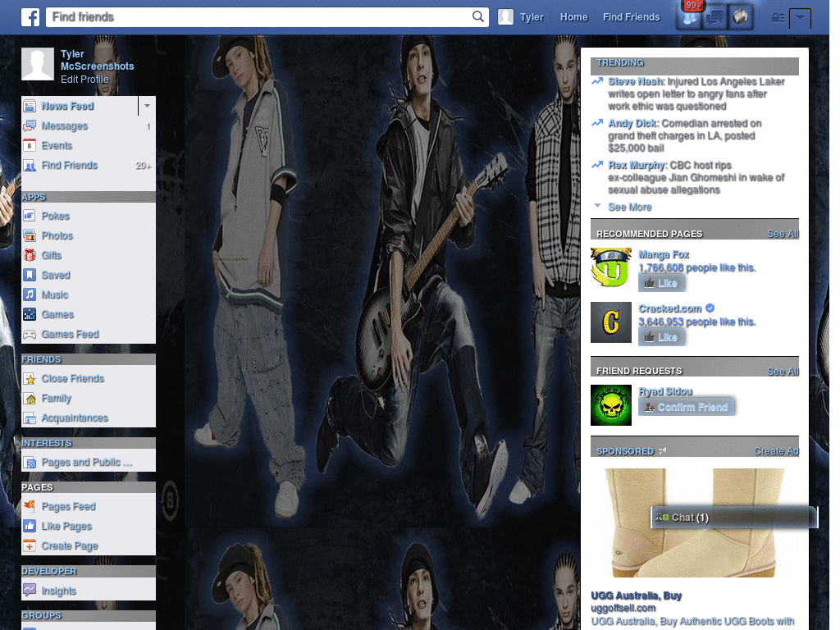See All recommended pages
840x630 pixels.
click(x=783, y=234)
